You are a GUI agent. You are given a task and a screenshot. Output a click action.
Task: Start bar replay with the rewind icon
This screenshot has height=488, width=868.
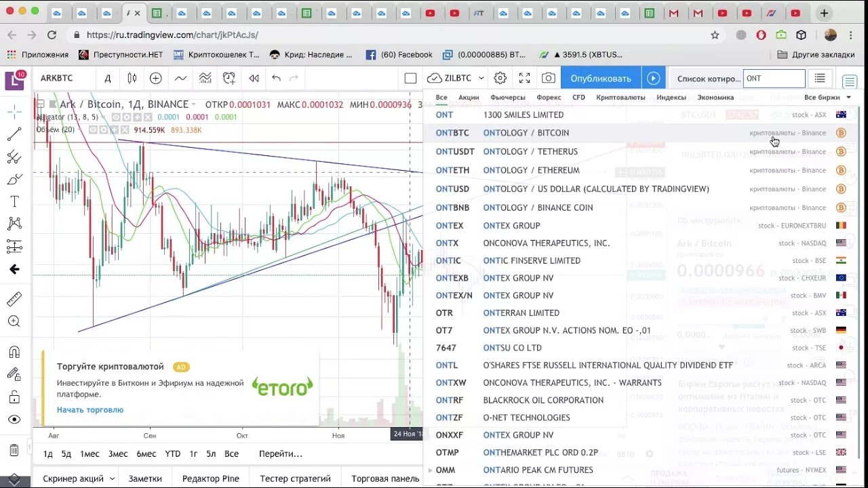tap(254, 78)
